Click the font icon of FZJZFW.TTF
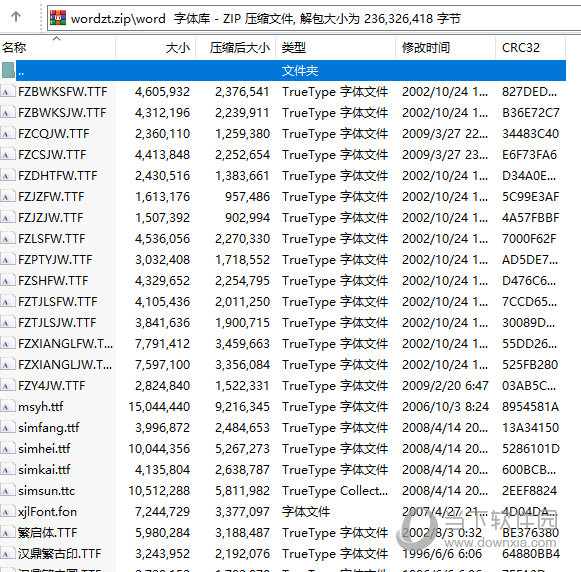Image resolution: width=581 pixels, height=572 pixels. point(7,196)
